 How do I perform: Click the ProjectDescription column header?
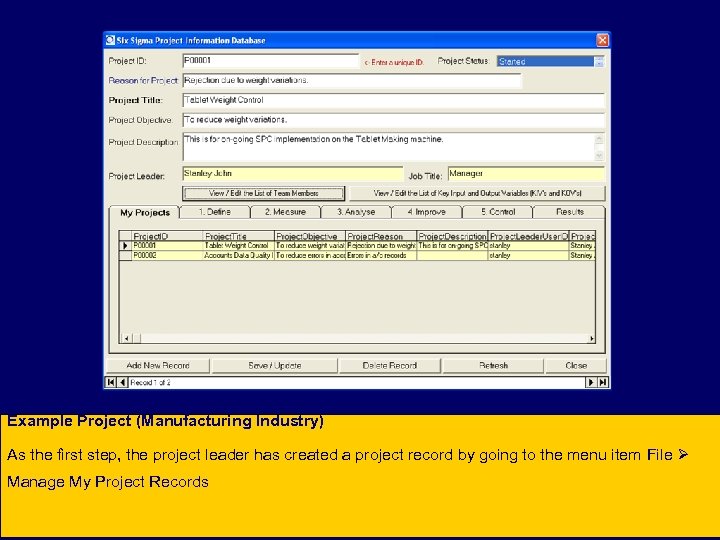452,236
